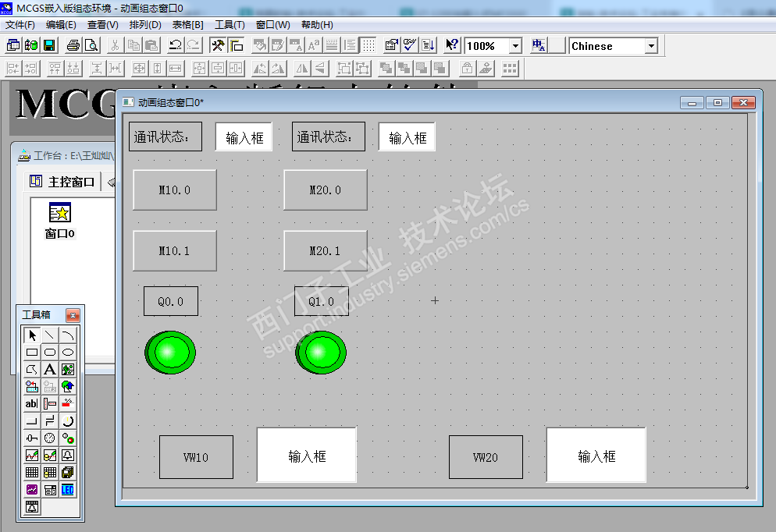The height and width of the screenshot is (532, 776).
Task: Select the polygon tool in toolbox
Action: tap(32, 369)
